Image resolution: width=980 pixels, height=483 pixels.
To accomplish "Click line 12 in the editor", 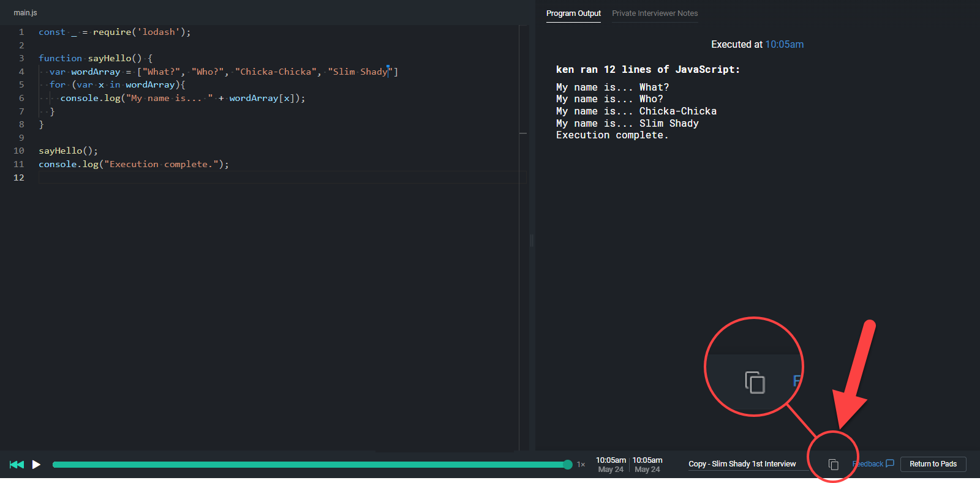I will [282, 178].
